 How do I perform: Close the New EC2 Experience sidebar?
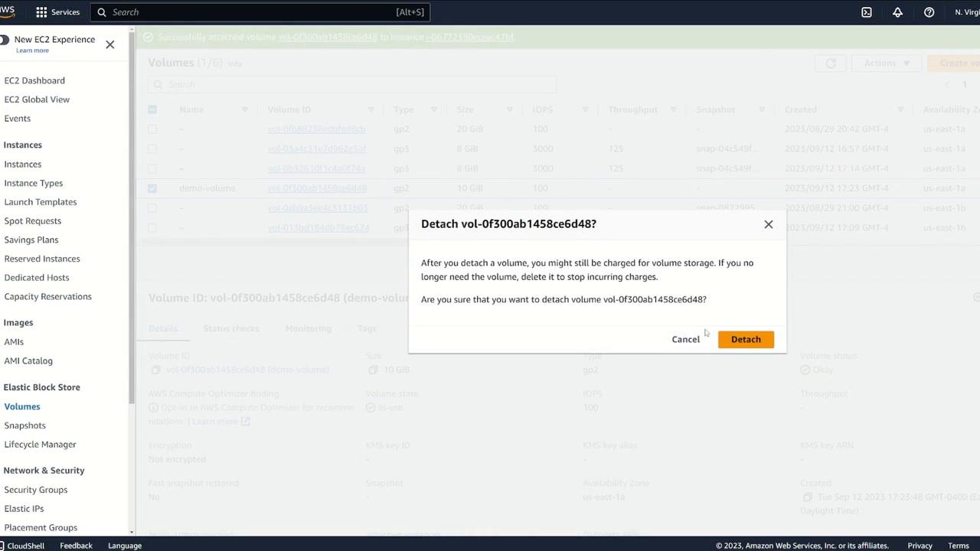(110, 44)
